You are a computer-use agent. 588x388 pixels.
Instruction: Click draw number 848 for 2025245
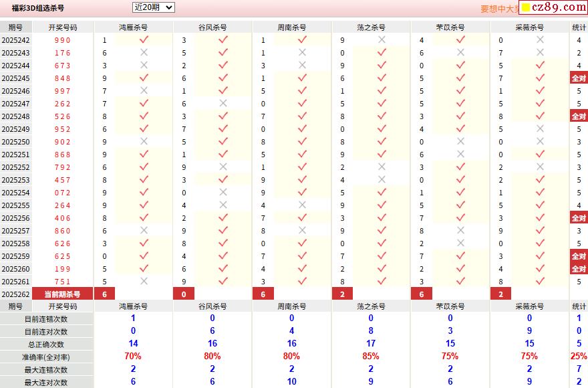point(63,78)
